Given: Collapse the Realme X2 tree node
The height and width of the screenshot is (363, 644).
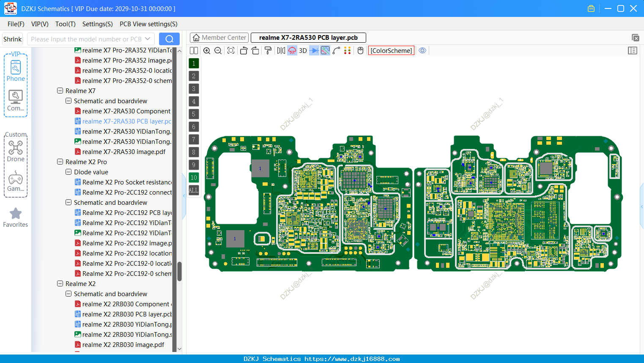Looking at the screenshot, I should (60, 284).
